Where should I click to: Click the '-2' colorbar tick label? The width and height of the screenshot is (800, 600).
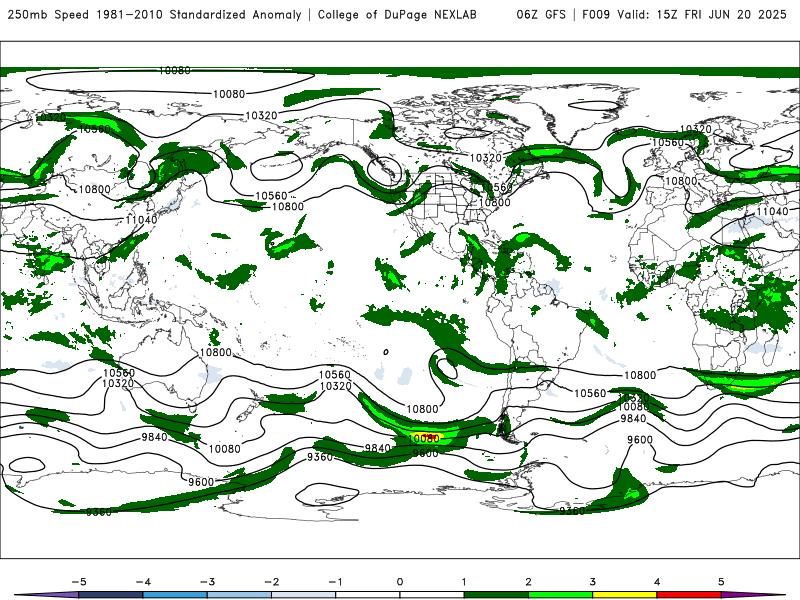pos(271,582)
